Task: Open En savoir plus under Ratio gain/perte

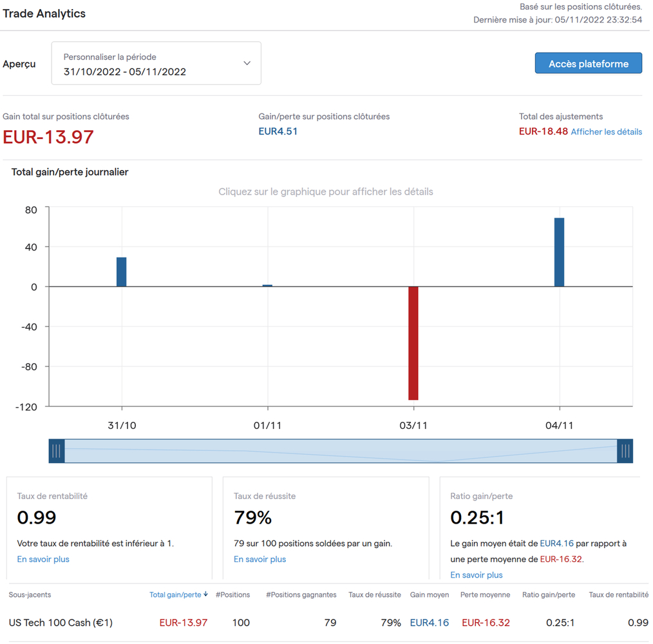Action: pos(477,575)
